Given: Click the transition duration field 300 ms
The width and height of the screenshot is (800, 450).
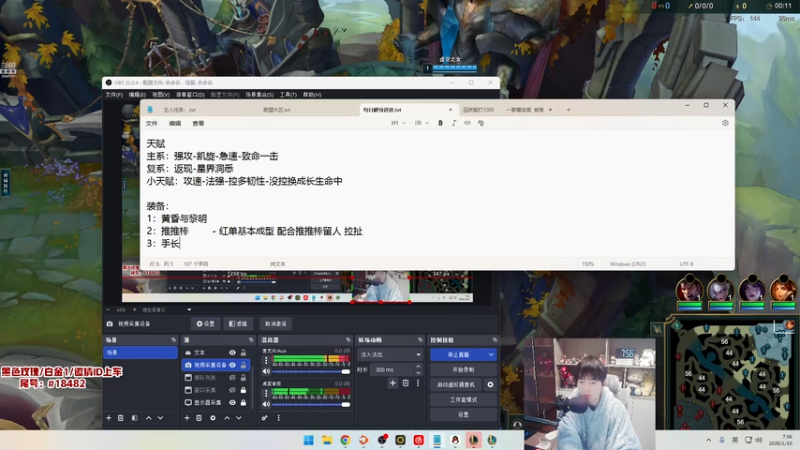Looking at the screenshot, I should 392,369.
